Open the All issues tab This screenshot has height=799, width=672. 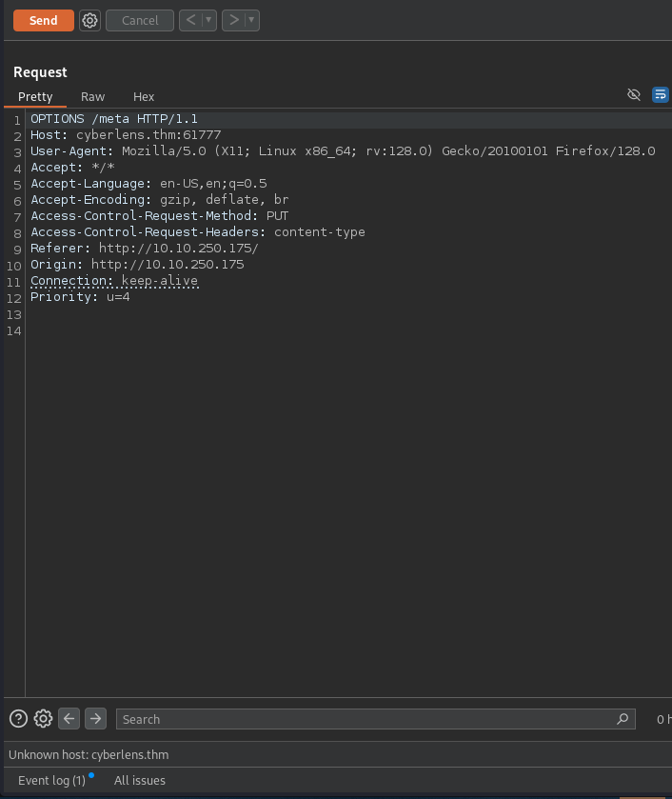coord(140,780)
